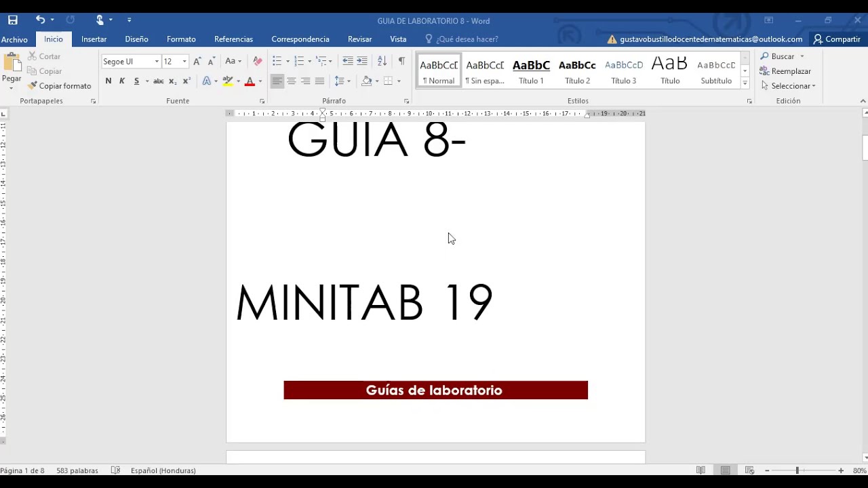
Task: Open Change Case Aa dropdown
Action: tap(233, 62)
